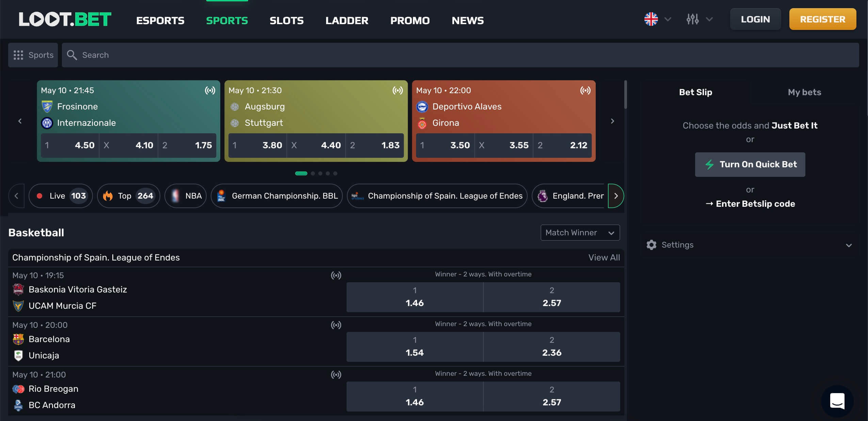Activate the first carousel indicator dot

point(301,173)
